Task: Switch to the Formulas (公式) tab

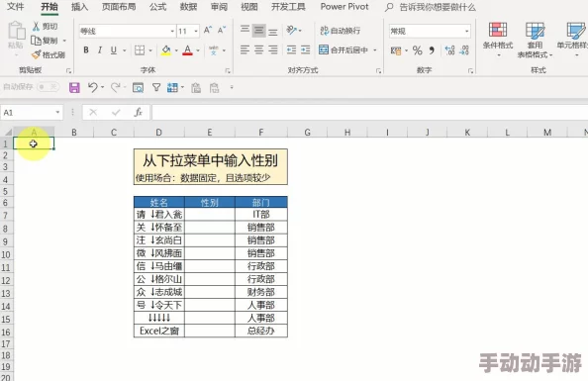Action: click(157, 7)
